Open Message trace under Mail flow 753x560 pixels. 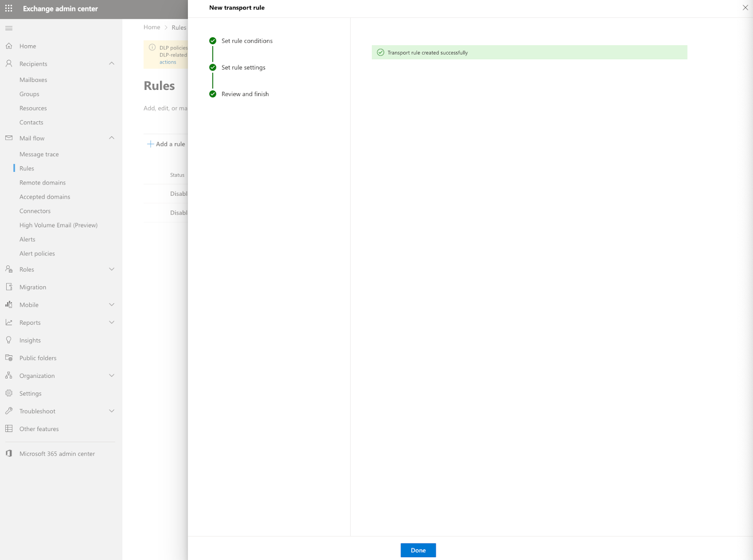[x=39, y=154]
